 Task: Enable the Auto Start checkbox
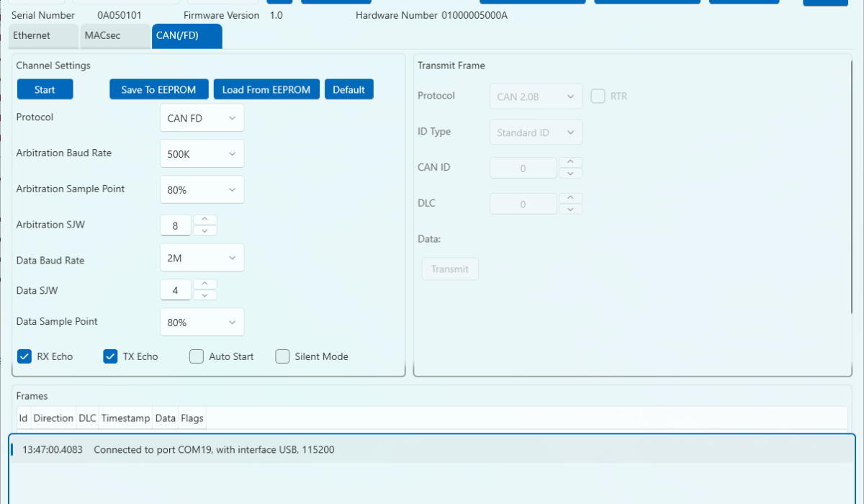coord(197,356)
